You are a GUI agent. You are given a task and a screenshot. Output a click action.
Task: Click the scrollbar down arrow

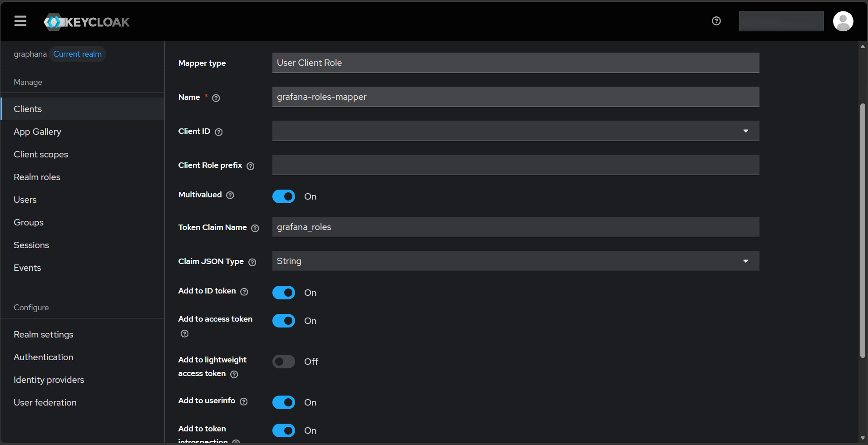pyautogui.click(x=863, y=438)
